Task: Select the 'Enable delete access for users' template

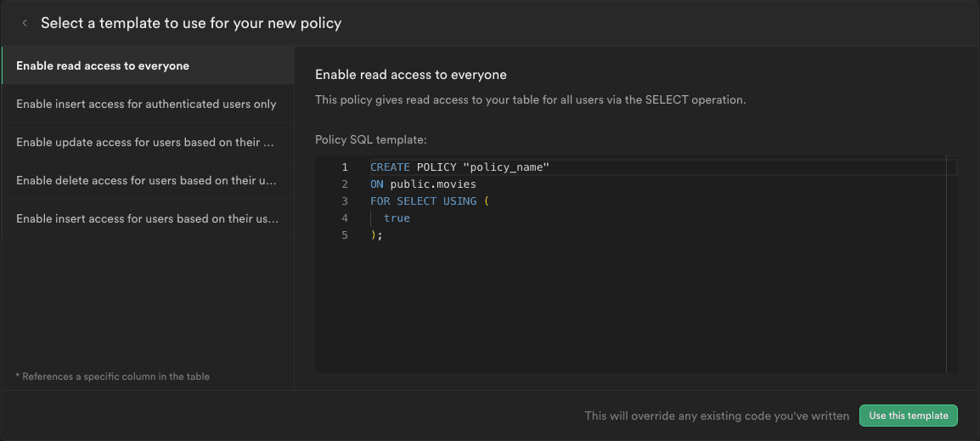Action: click(146, 180)
